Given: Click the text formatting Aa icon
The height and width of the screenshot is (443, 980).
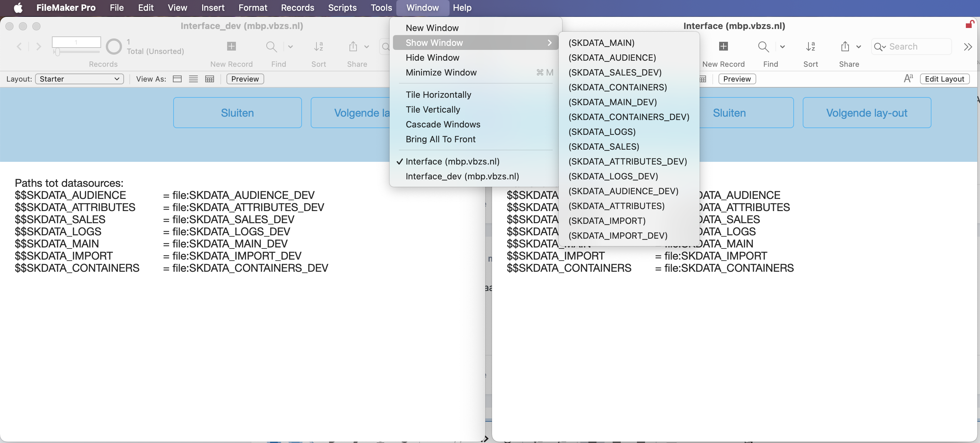Looking at the screenshot, I should pyautogui.click(x=908, y=79).
